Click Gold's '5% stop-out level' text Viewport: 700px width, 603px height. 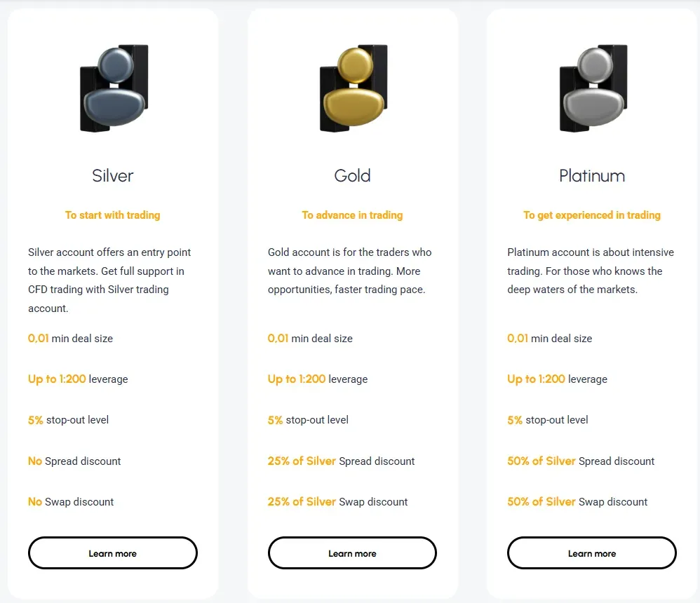(308, 420)
